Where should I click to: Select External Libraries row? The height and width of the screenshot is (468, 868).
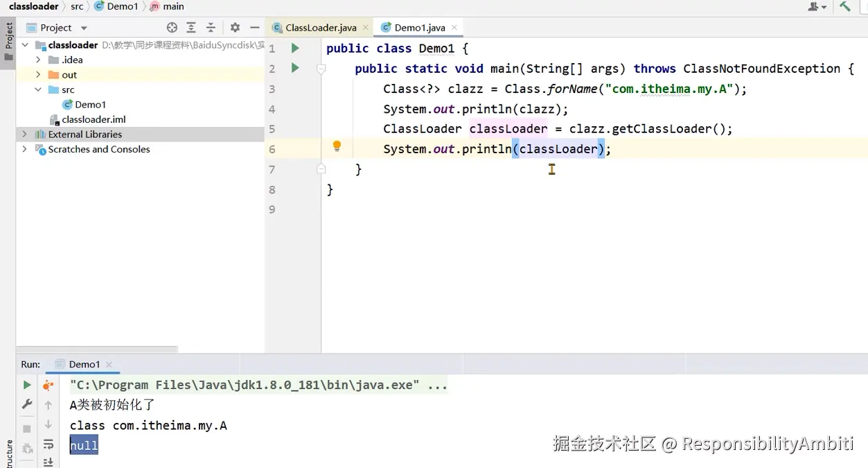[x=141, y=134]
